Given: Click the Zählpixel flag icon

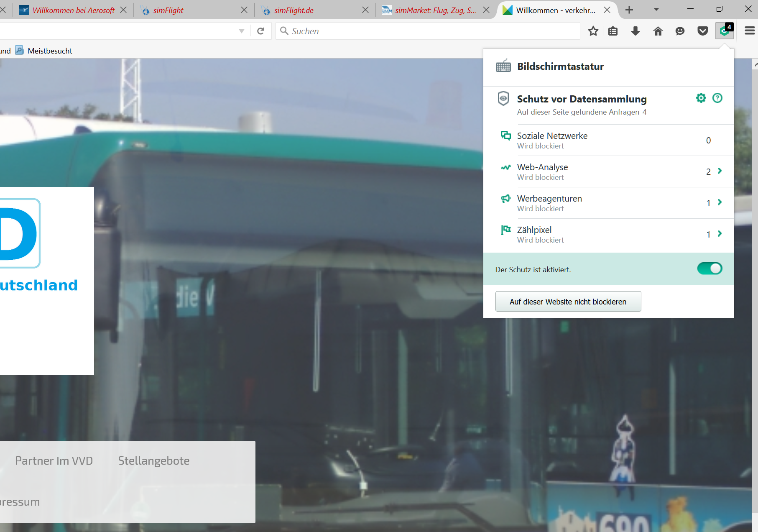Looking at the screenshot, I should [506, 230].
